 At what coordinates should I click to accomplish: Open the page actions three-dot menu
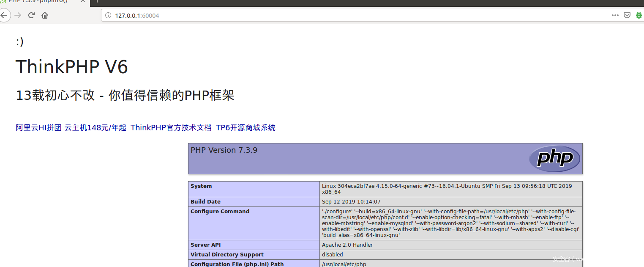(615, 15)
